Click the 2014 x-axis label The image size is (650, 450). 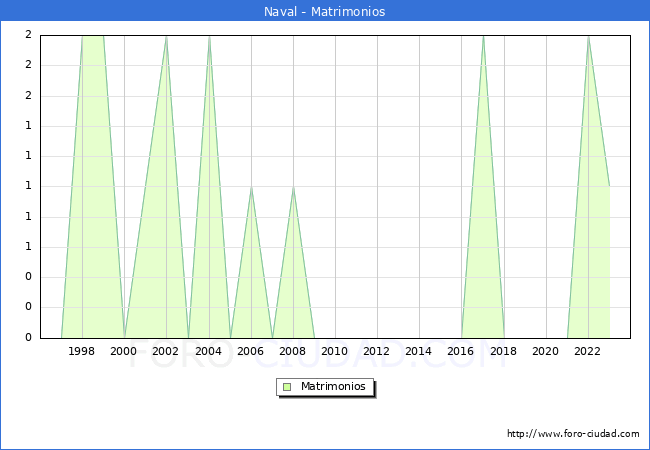coord(419,351)
